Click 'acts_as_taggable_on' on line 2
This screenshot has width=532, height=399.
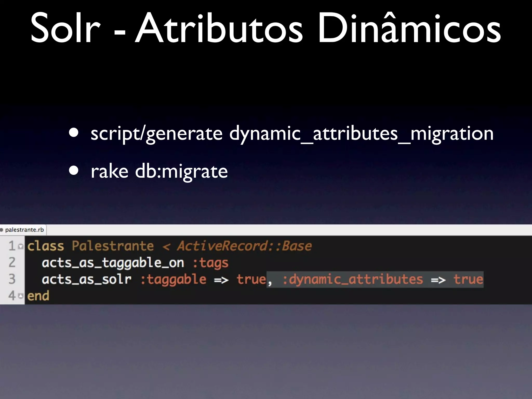(x=113, y=263)
